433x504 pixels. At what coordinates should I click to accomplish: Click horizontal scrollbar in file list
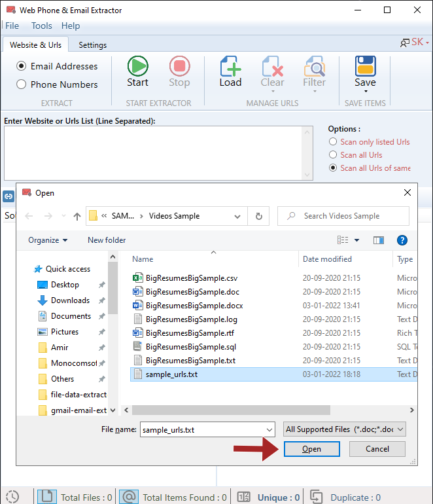(231, 410)
